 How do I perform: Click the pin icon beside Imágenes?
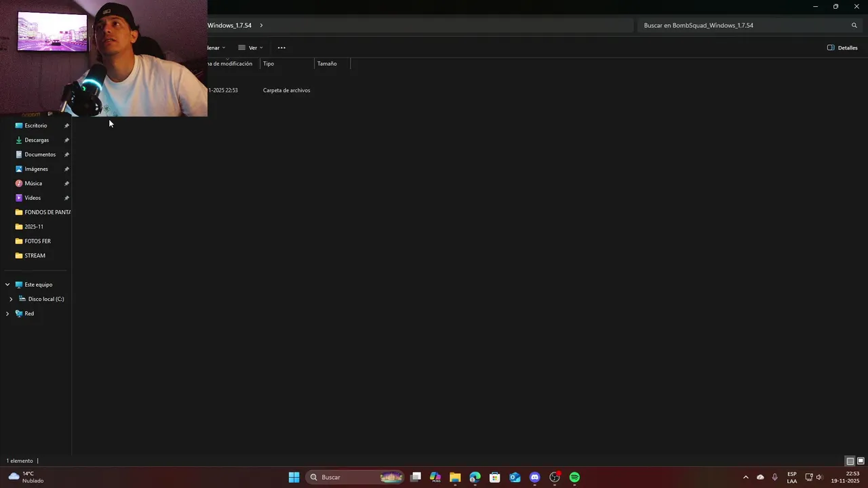[66, 169]
